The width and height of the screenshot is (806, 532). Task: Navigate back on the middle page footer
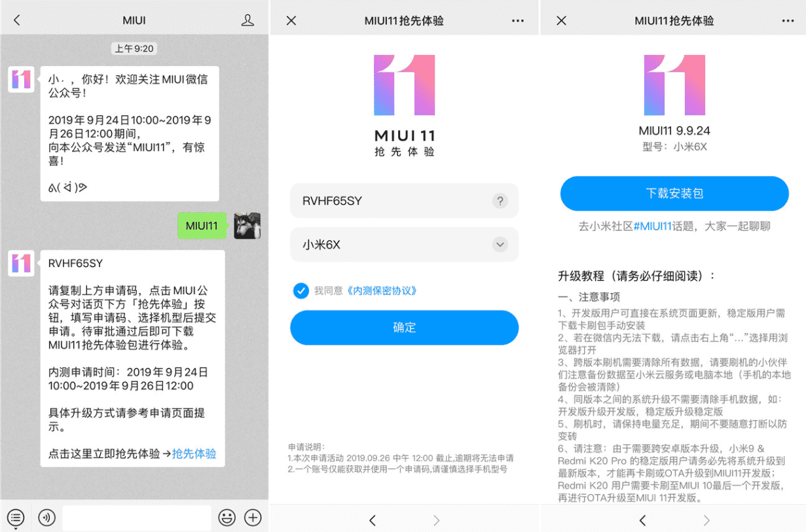372,520
